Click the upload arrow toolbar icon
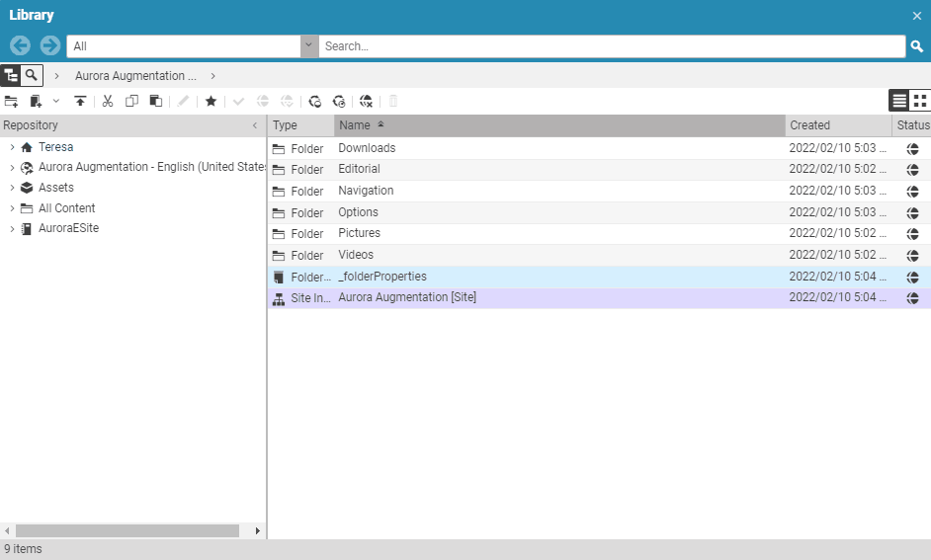This screenshot has height=560, width=931. point(80,101)
